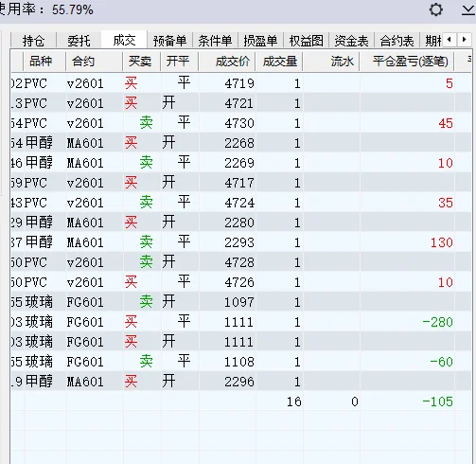Select the 成交 tab

tap(124, 40)
